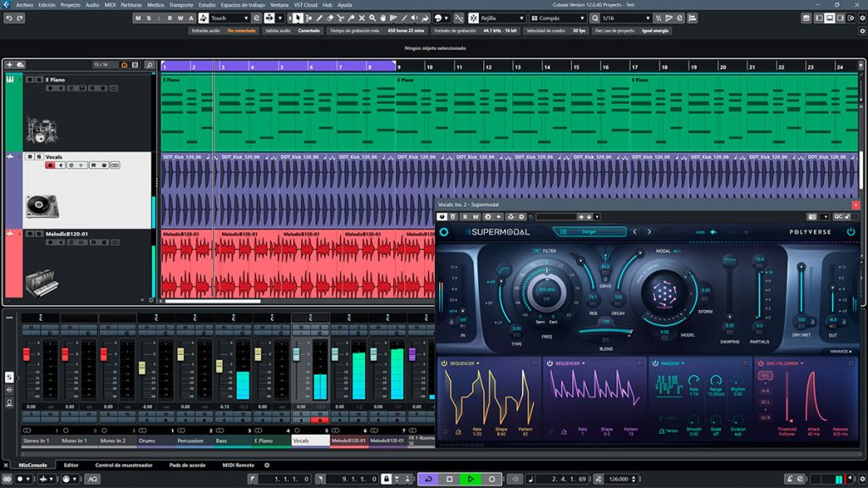
Task: Click the Cubase logo icon in title bar
Action: coord(6,4)
